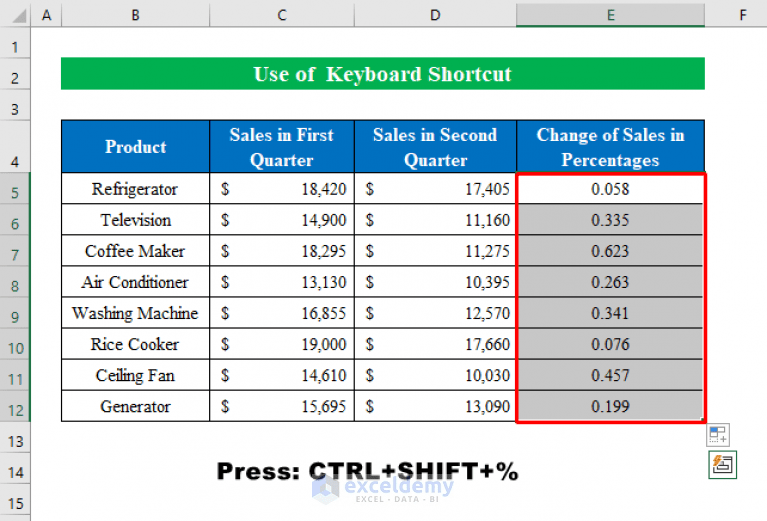Image resolution: width=767 pixels, height=521 pixels.
Task: Click second quarter value 12,570
Action: 435,313
